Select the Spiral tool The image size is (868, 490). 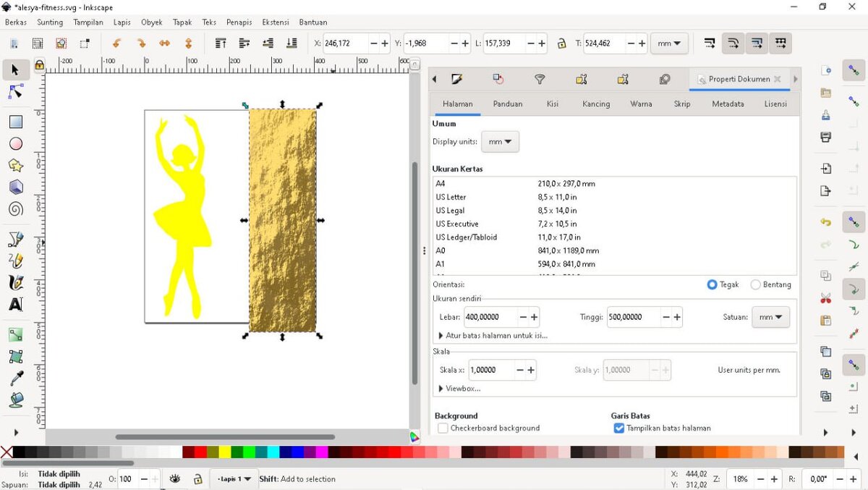pyautogui.click(x=15, y=209)
